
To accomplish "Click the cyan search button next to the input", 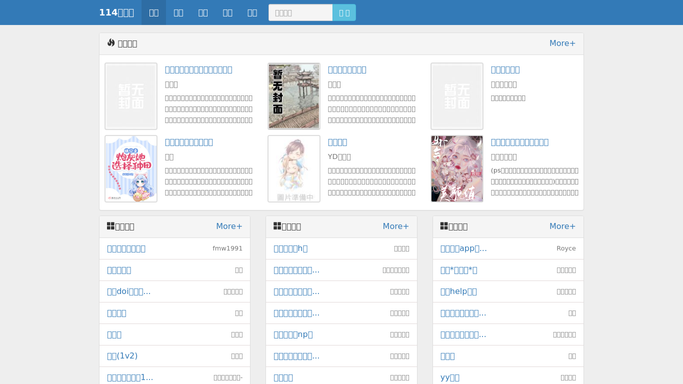I will [344, 13].
